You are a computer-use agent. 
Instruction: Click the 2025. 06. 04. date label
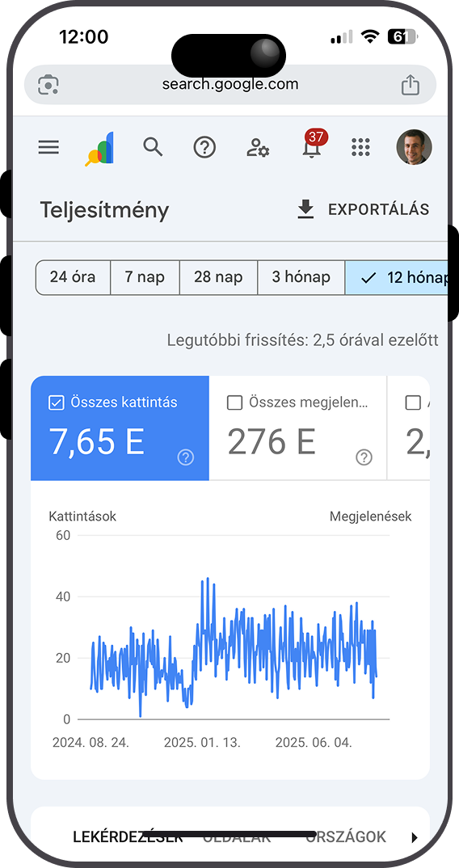[x=314, y=743]
